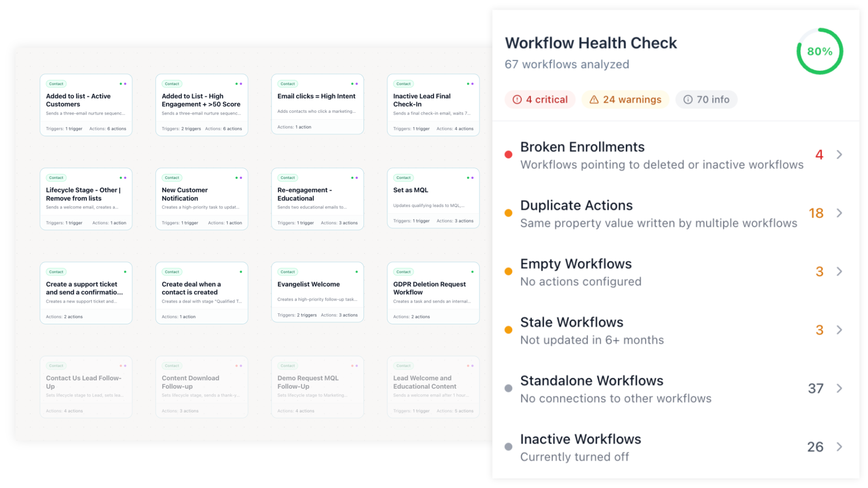Open Demo Request MQL Follow-Up card
Viewport: 868px width, 488px height.
tap(318, 387)
